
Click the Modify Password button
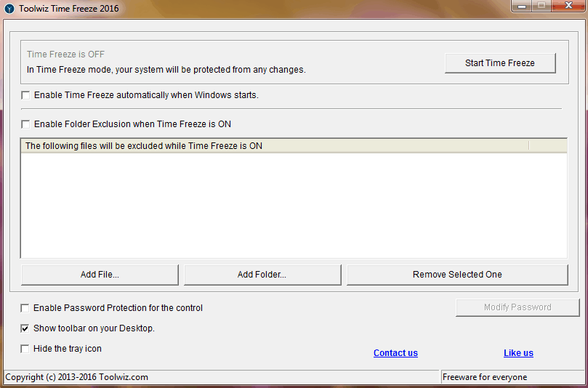click(x=517, y=307)
